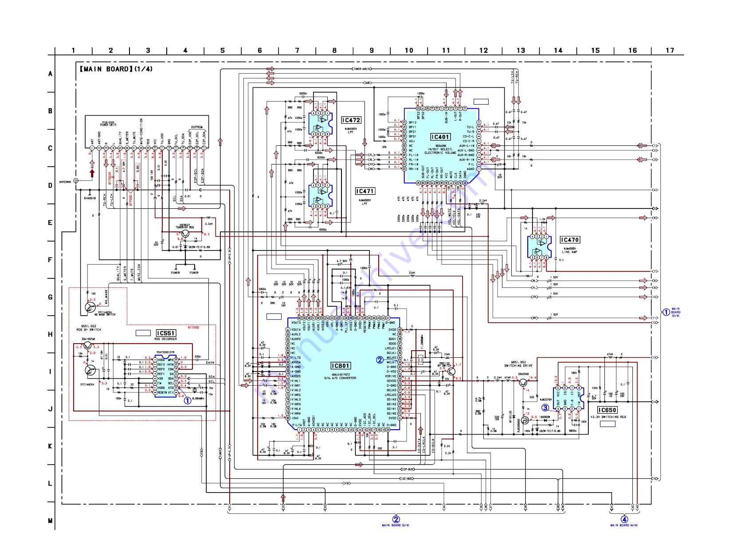The height and width of the screenshot is (560, 745).
Task: Click the empty blue box above IC401
Action: 481,102
